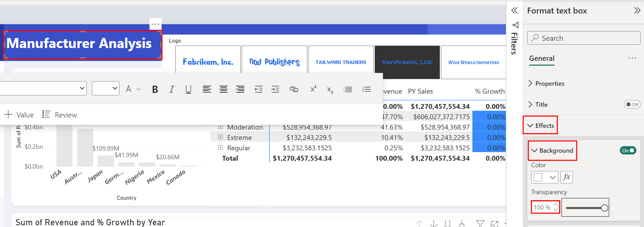Decrease the text indent

pyautogui.click(x=259, y=89)
